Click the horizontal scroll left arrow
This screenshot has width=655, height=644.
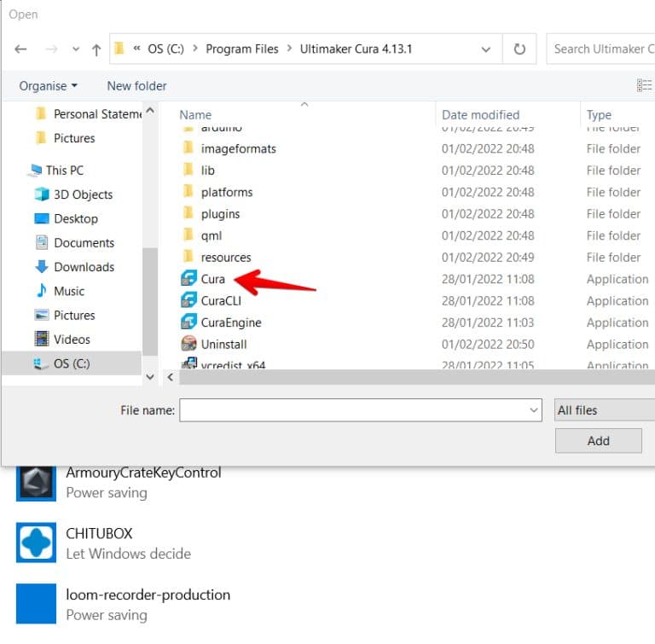tap(170, 377)
